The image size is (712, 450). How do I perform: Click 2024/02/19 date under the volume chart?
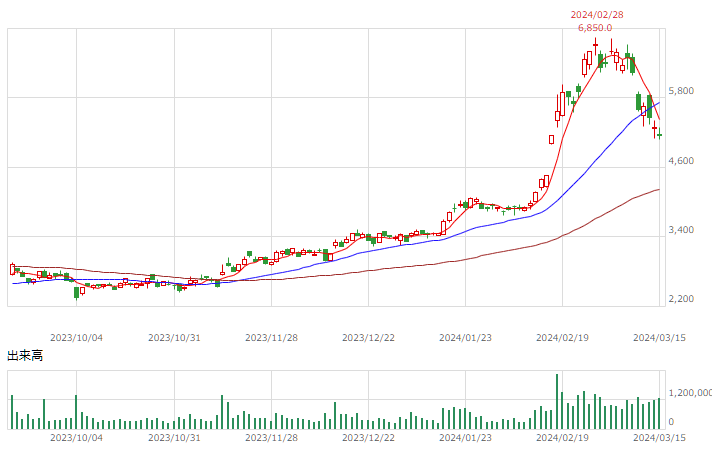pyautogui.click(x=562, y=438)
